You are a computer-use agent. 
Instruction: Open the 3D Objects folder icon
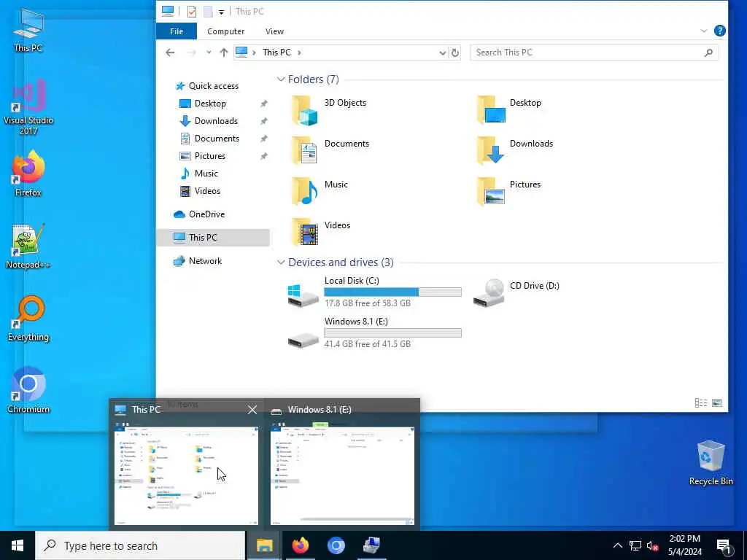point(304,110)
